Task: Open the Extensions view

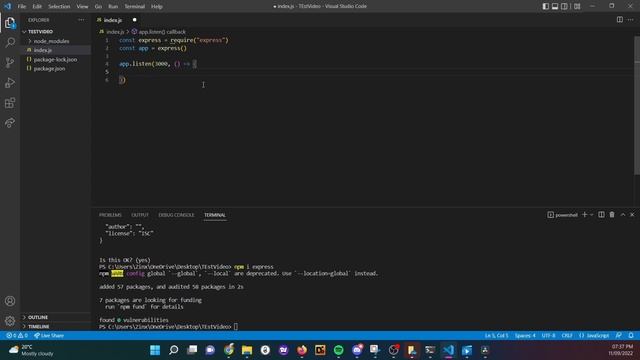Action: click(10, 102)
